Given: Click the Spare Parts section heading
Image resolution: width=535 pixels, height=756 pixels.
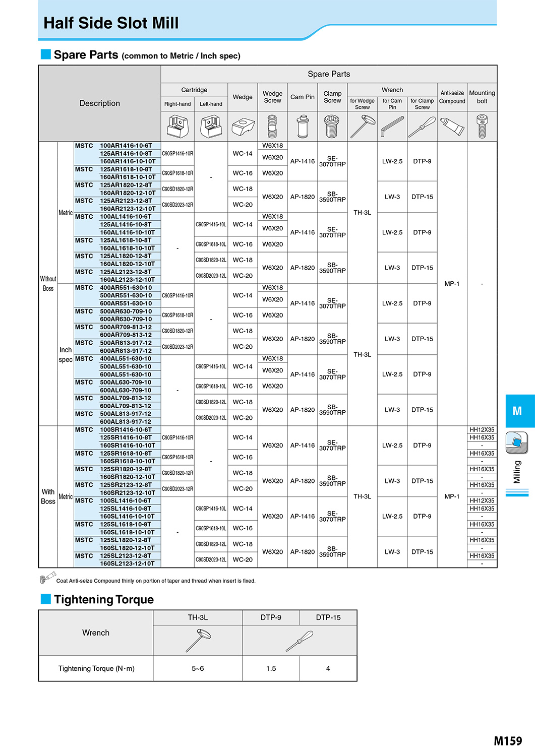Looking at the screenshot, I should coord(147,55).
